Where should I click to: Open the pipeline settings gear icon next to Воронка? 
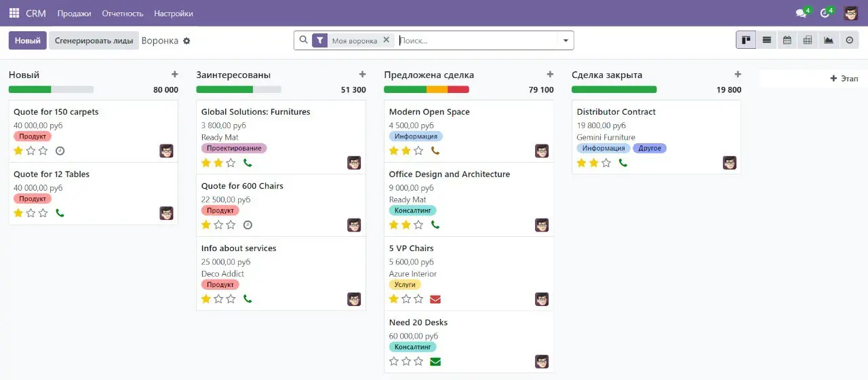186,41
